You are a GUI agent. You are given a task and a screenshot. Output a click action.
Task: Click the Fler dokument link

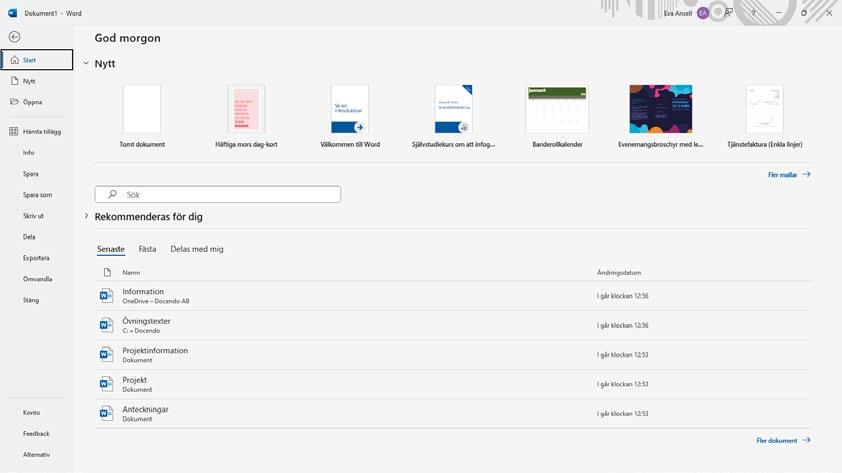pos(783,440)
